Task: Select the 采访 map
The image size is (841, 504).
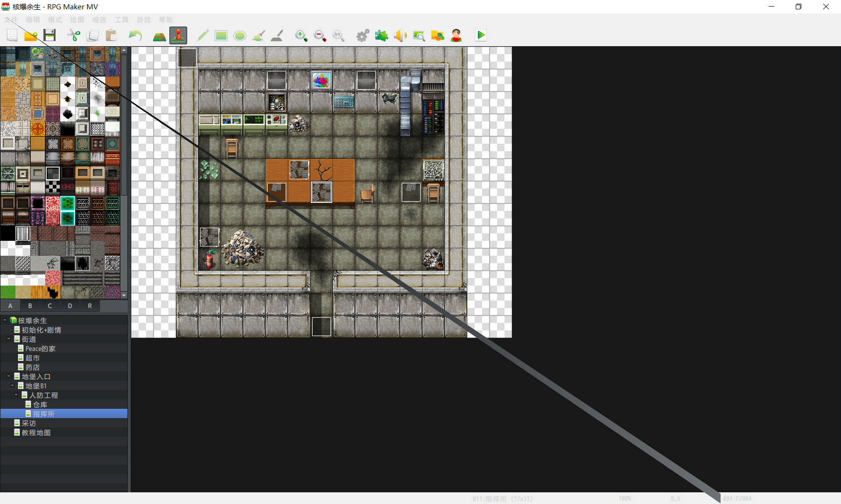Action: 28,423
